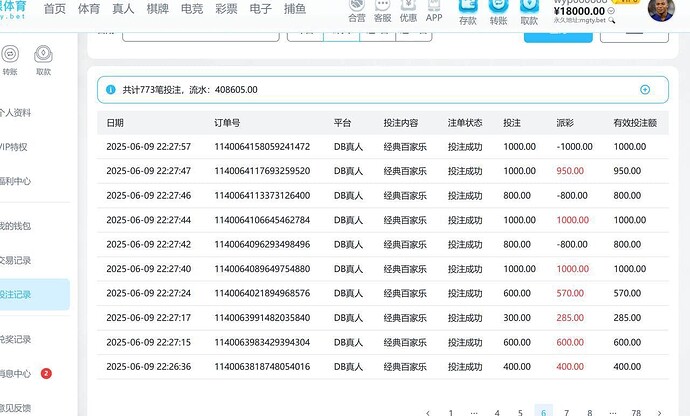Open the 真人 live casino menu

(x=123, y=9)
